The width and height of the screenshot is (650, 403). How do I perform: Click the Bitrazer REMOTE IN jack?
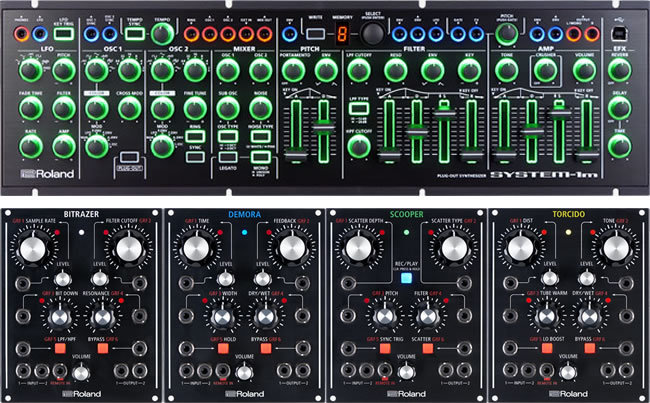coord(60,370)
